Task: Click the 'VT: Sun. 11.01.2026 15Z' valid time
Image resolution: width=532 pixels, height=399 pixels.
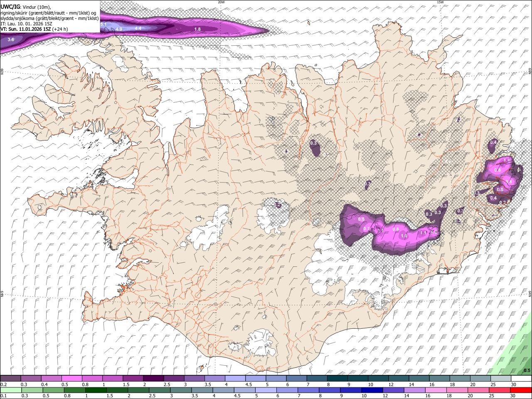Action: pos(26,29)
